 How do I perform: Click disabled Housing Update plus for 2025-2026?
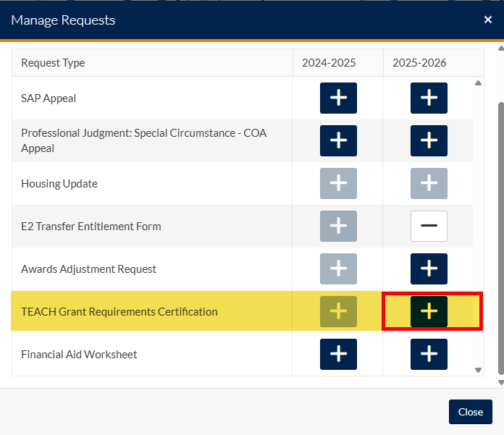(x=429, y=183)
